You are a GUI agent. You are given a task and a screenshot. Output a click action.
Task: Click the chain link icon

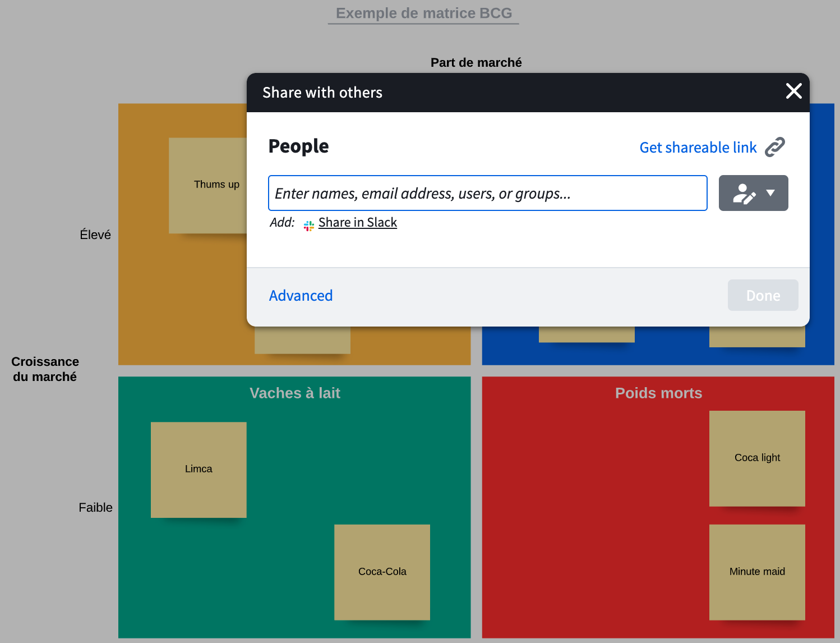(775, 147)
